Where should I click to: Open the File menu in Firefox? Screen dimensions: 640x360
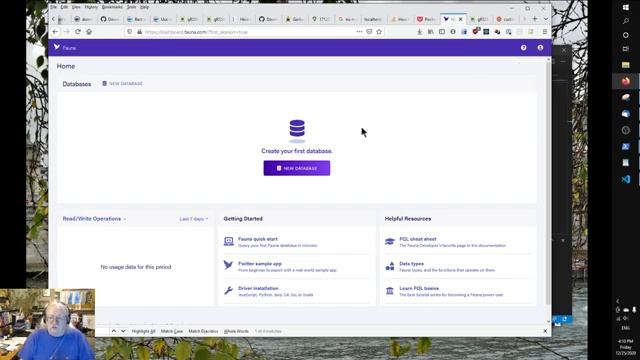pos(53,7)
